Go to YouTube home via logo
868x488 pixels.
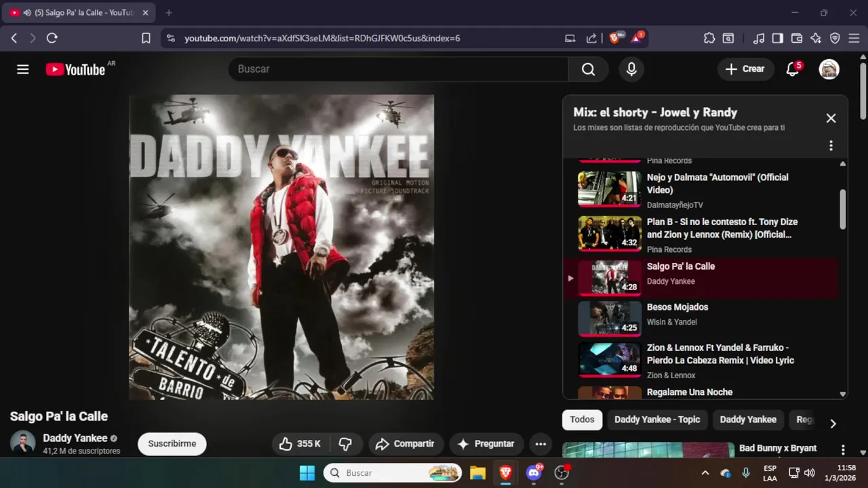tap(75, 69)
